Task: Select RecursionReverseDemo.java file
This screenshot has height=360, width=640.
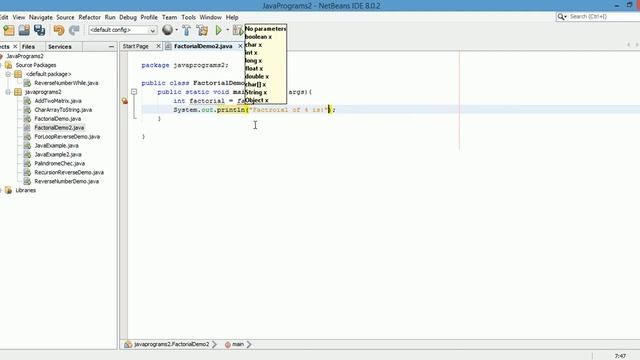Action: 69,173
